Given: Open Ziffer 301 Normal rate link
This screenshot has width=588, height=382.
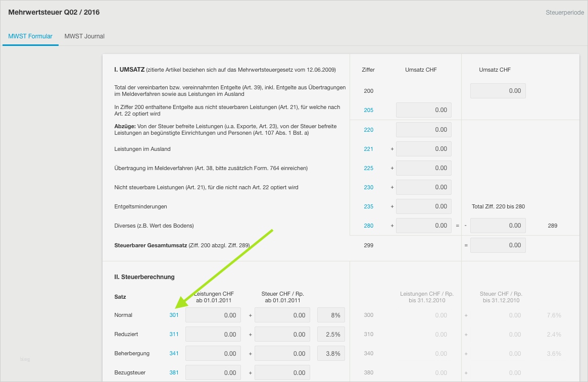Looking at the screenshot, I should (x=174, y=315).
